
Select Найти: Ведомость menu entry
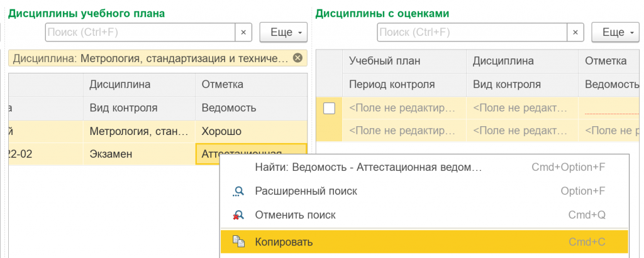(x=368, y=167)
